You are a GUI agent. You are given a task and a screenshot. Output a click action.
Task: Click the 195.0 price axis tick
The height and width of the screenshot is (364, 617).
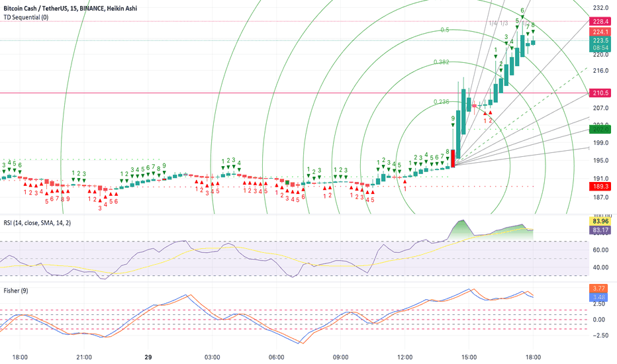click(x=600, y=161)
